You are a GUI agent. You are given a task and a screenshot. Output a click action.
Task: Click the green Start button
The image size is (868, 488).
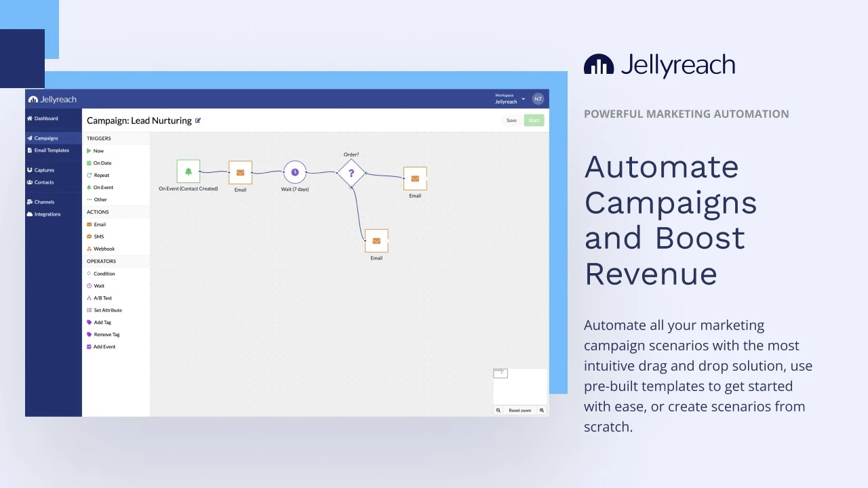[x=534, y=121]
